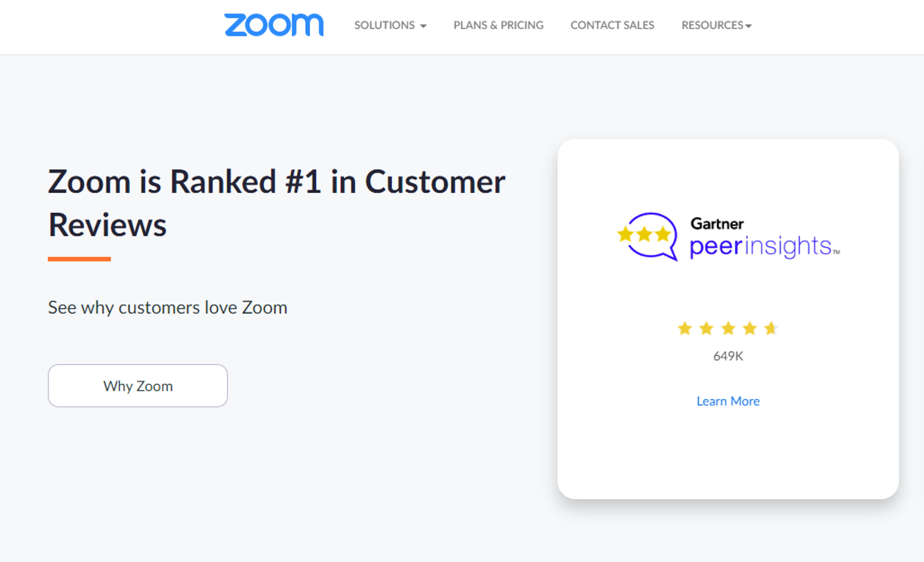Open the Learn More link
This screenshot has height=562, width=924.
(728, 401)
